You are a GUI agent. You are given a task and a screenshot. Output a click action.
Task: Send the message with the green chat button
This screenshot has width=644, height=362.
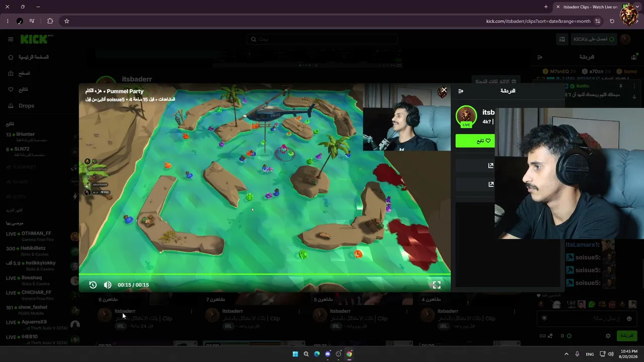[626, 335]
